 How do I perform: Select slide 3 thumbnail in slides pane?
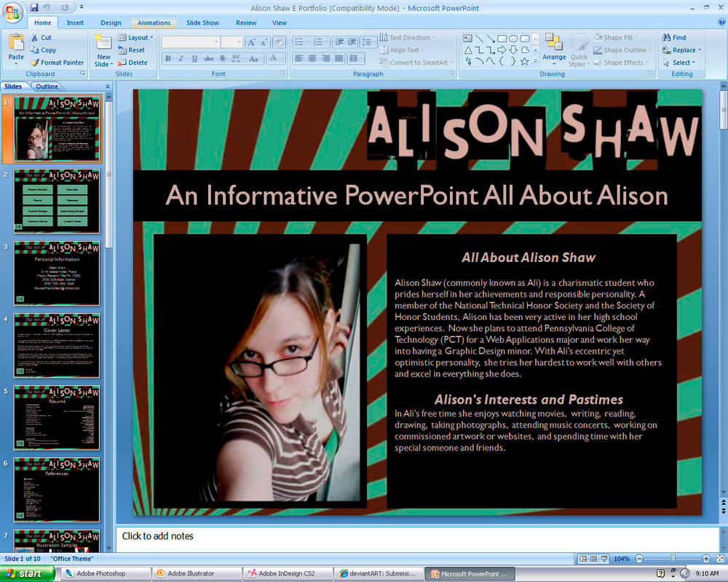[x=56, y=273]
